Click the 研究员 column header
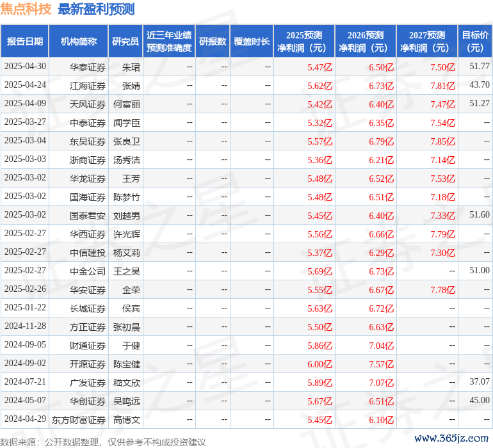This screenshot has height=448, width=493. click(x=125, y=41)
